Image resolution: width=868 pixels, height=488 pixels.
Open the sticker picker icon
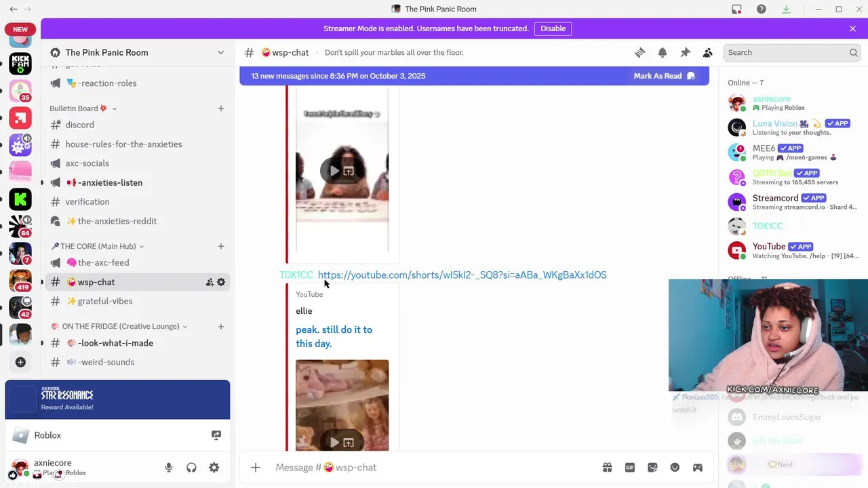pos(652,467)
